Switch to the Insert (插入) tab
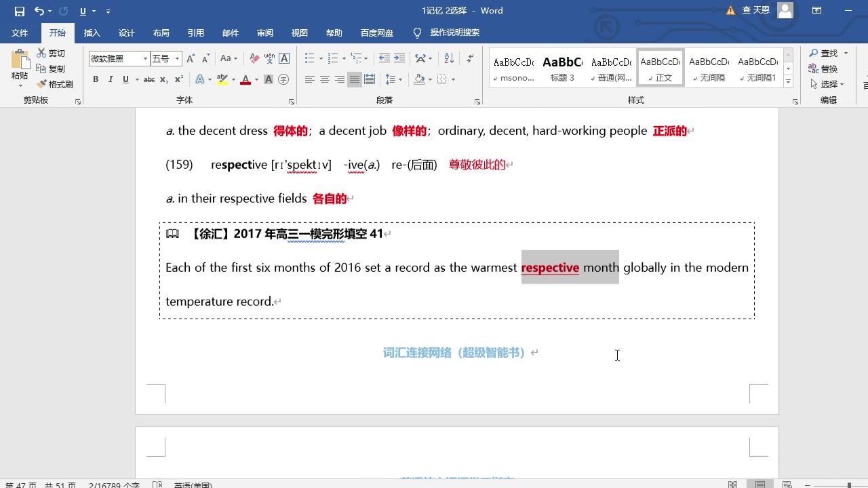Viewport: 868px width, 488px height. 92,33
